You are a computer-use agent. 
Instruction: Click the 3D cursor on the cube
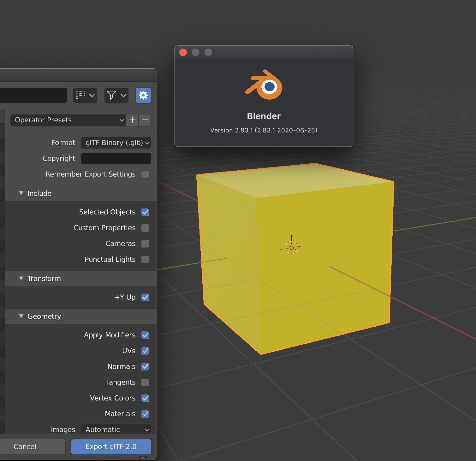tap(292, 248)
